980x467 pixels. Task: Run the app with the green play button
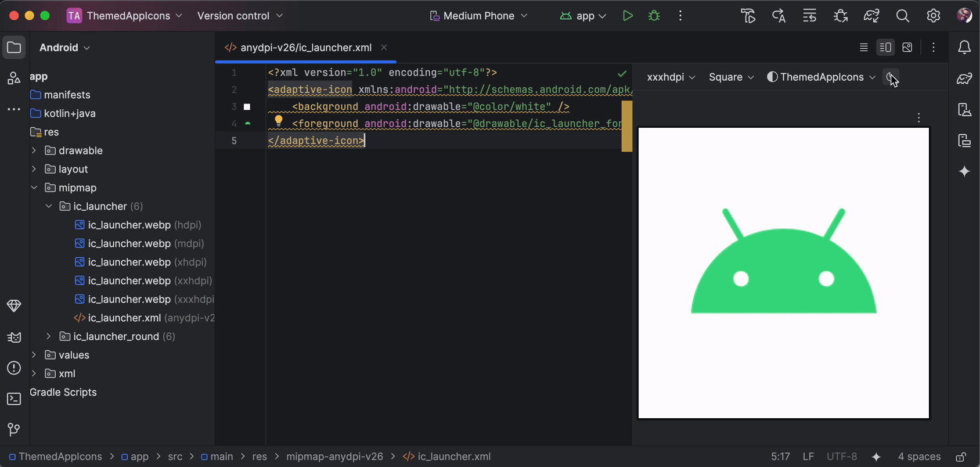pyautogui.click(x=628, y=16)
